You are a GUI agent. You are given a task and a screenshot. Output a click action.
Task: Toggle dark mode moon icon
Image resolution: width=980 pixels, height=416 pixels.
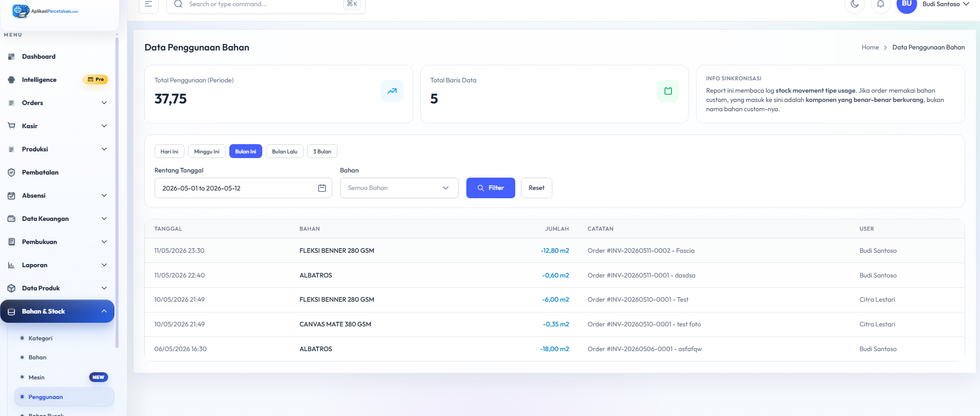tap(855, 4)
